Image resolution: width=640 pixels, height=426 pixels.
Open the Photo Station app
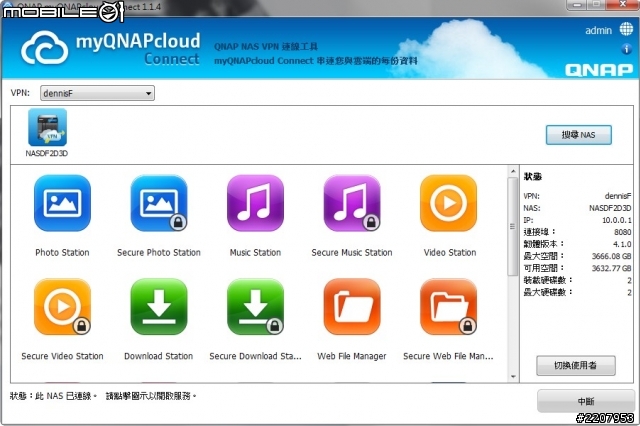point(62,203)
